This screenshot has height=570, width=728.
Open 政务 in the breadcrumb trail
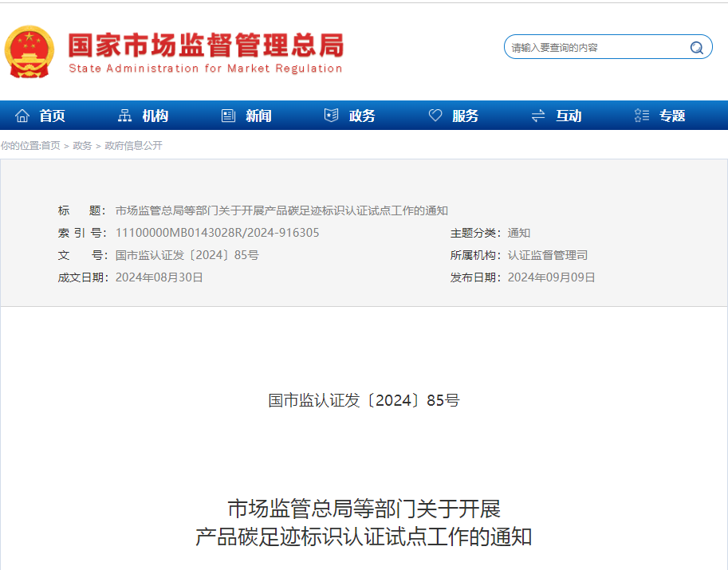(x=82, y=145)
